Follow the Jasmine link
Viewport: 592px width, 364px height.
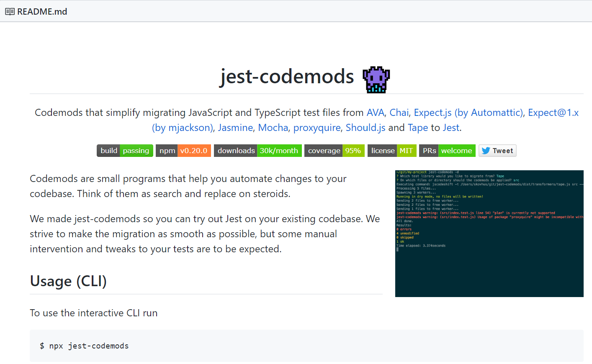(x=235, y=128)
